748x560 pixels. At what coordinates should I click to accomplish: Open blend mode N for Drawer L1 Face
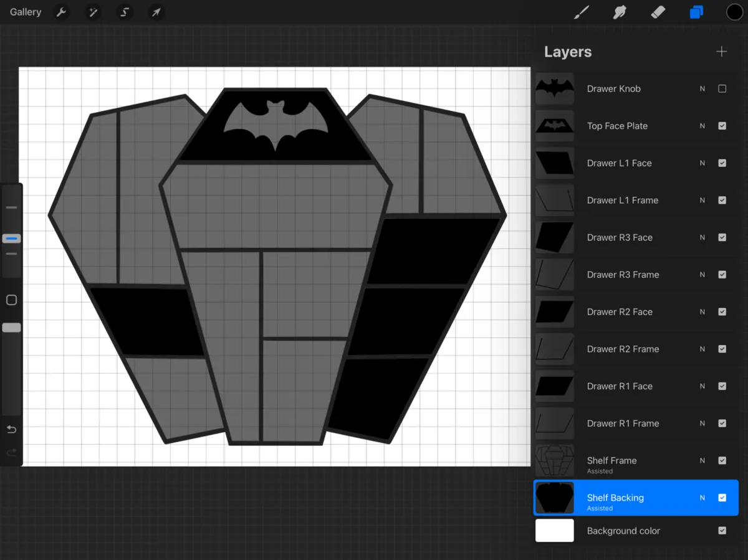(702, 163)
